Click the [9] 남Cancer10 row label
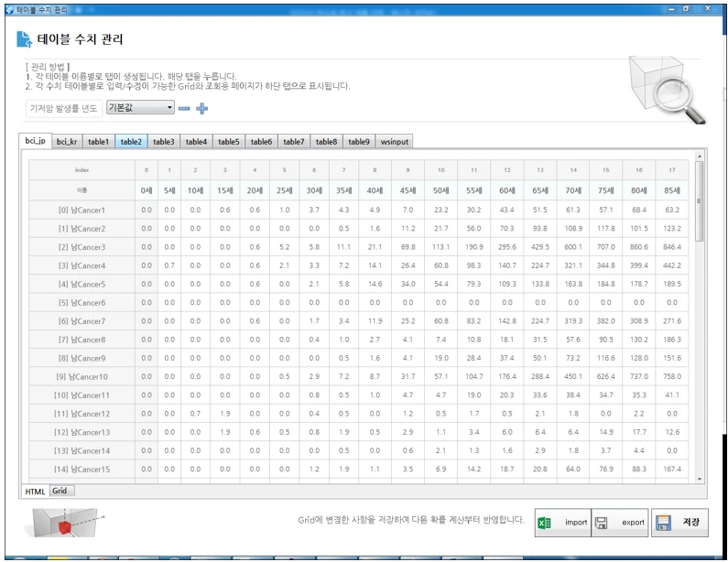This screenshot has height=562, width=728. pos(81,377)
